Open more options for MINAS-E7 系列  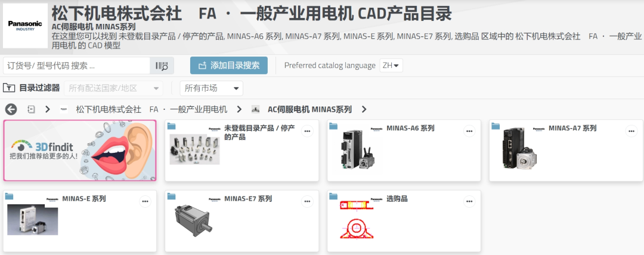point(307,201)
